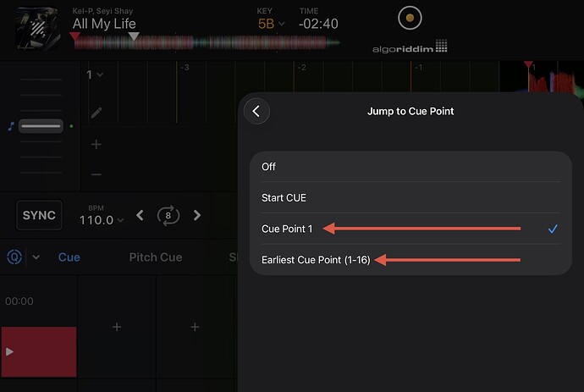Toggle the quantize Q icon
This screenshot has height=392, width=584.
(x=14, y=257)
